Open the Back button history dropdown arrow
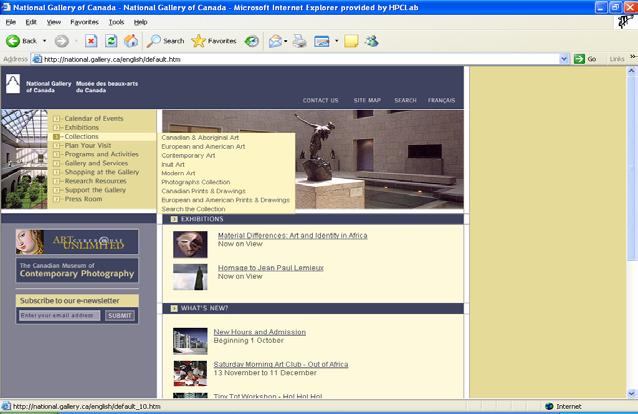 pyautogui.click(x=44, y=41)
